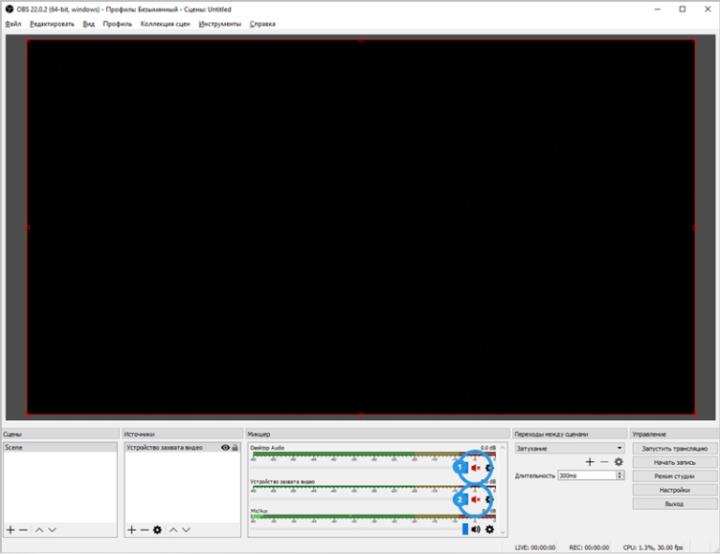Remove scene transition with minus icon
The image size is (720, 554).
point(604,462)
